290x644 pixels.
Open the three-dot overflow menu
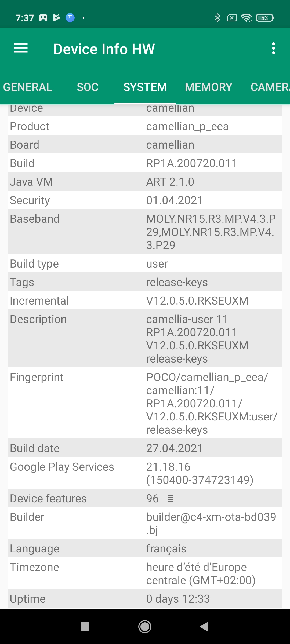273,49
